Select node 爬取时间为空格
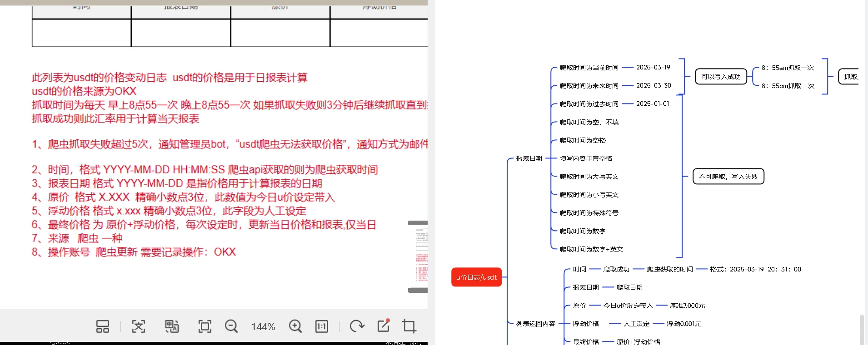Image resolution: width=868 pixels, height=345 pixels. tap(583, 140)
